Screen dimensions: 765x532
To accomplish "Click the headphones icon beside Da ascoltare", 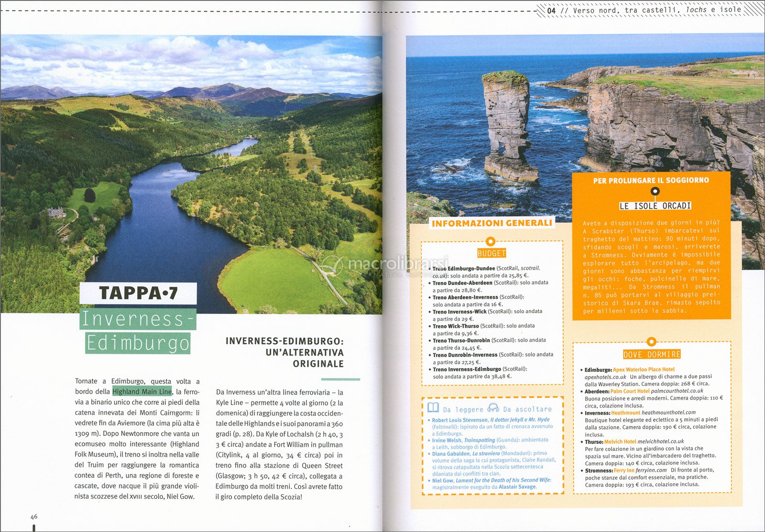I will coord(493,408).
